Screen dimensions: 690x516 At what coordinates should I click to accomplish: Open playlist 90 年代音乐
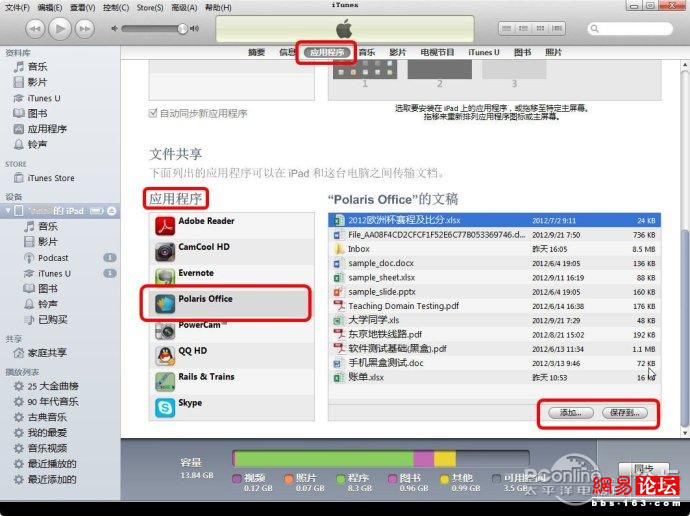pyautogui.click(x=53, y=402)
